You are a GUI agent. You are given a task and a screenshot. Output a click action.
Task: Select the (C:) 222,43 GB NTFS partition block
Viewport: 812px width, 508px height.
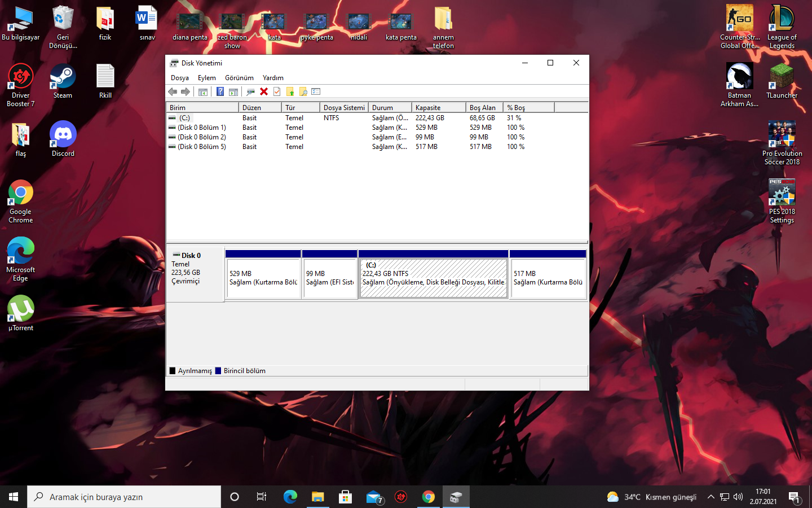pyautogui.click(x=434, y=274)
